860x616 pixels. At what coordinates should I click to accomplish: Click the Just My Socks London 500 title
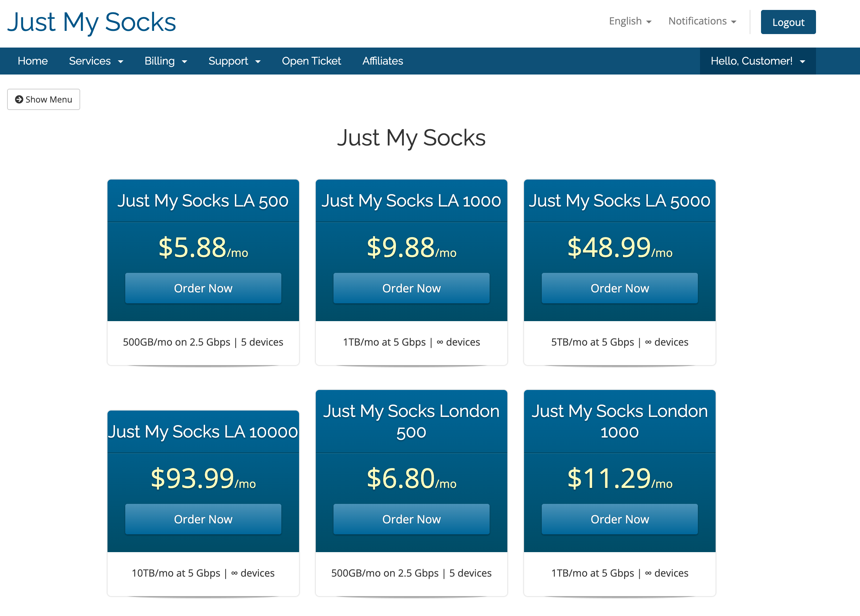(x=412, y=422)
